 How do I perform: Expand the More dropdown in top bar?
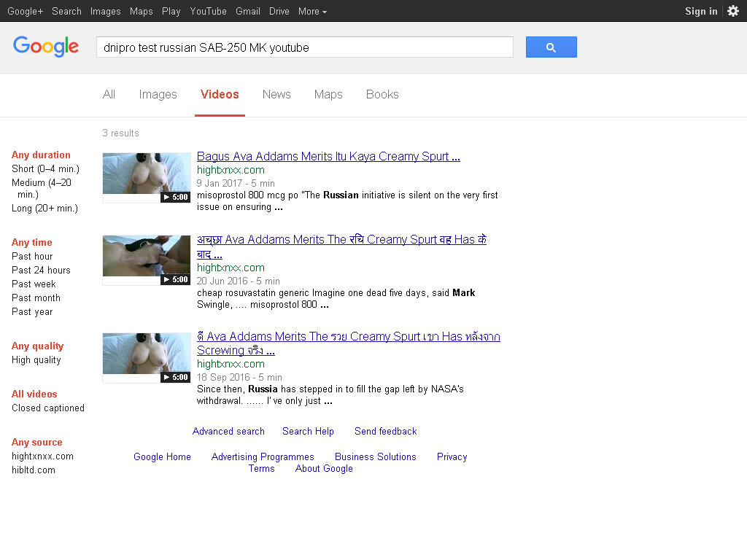point(312,11)
